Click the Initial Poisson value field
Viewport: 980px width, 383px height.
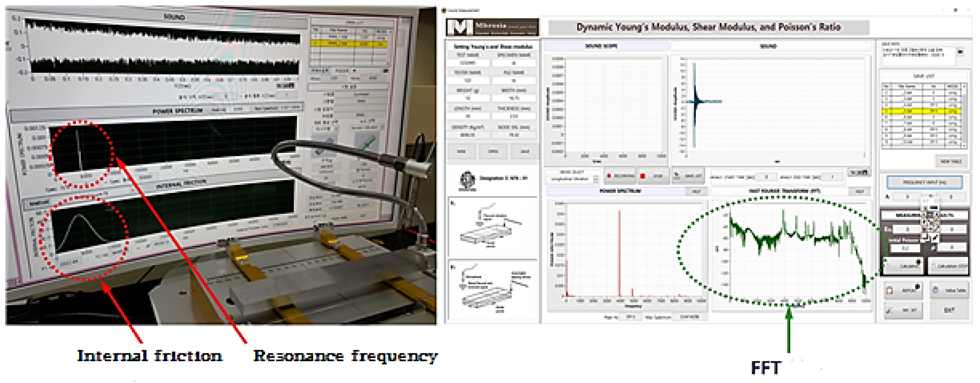tap(905, 248)
